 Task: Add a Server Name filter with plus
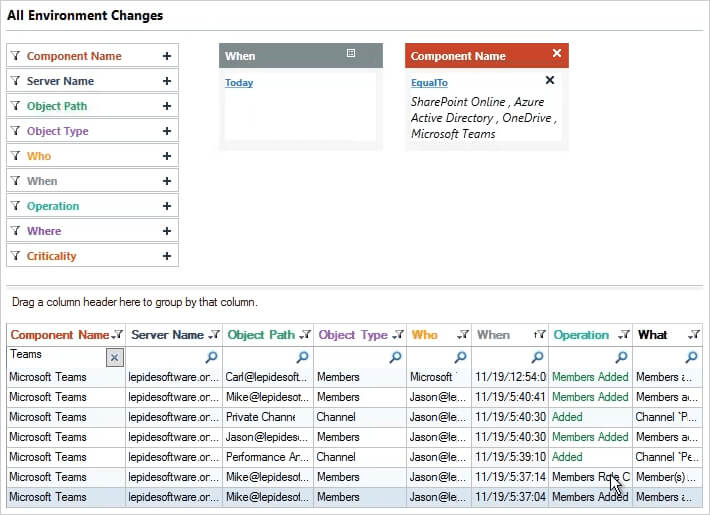[x=167, y=81]
